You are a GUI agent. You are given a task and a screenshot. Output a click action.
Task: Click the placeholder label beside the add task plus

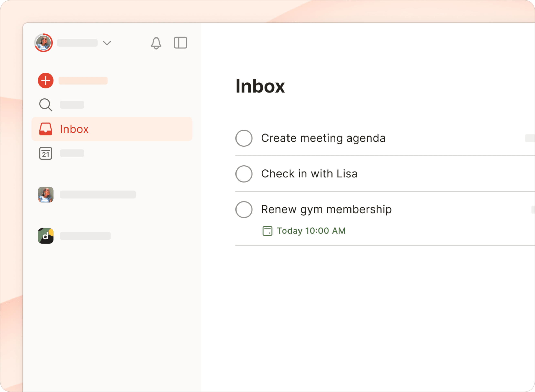pos(83,81)
